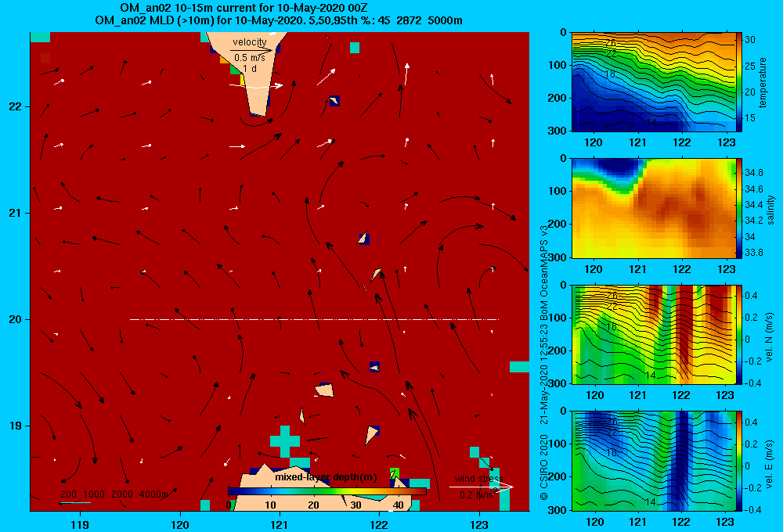Click the white dashed transect line at latitude 20

tap(314, 319)
